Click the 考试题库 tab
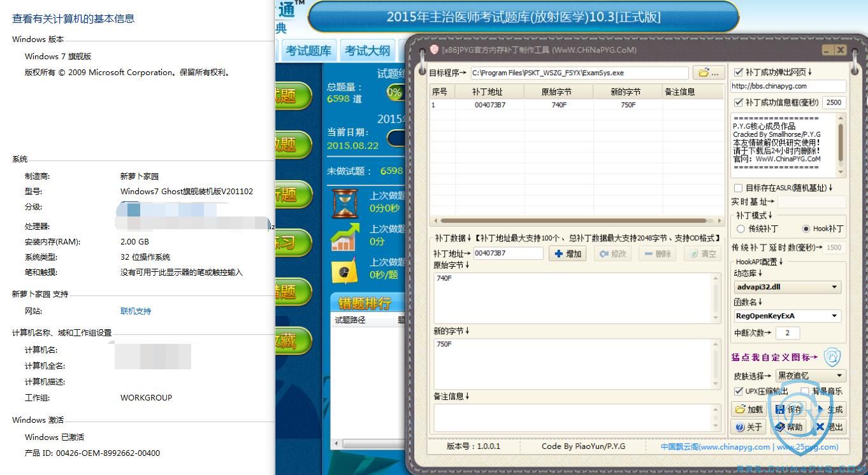868x475 pixels. click(308, 51)
